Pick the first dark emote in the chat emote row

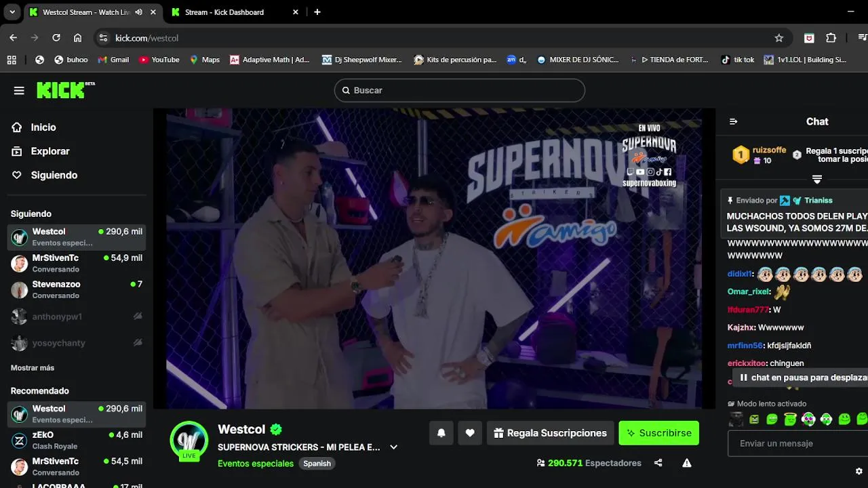[736, 420]
